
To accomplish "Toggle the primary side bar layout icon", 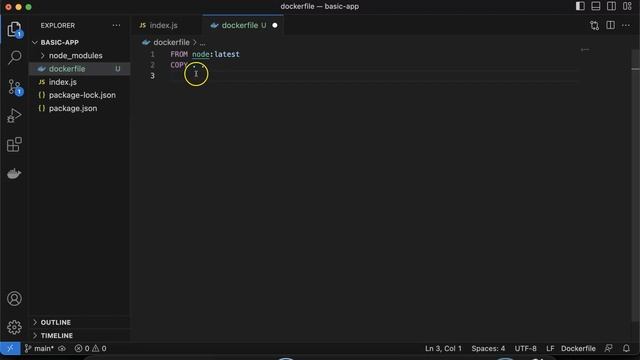I will (x=580, y=6).
